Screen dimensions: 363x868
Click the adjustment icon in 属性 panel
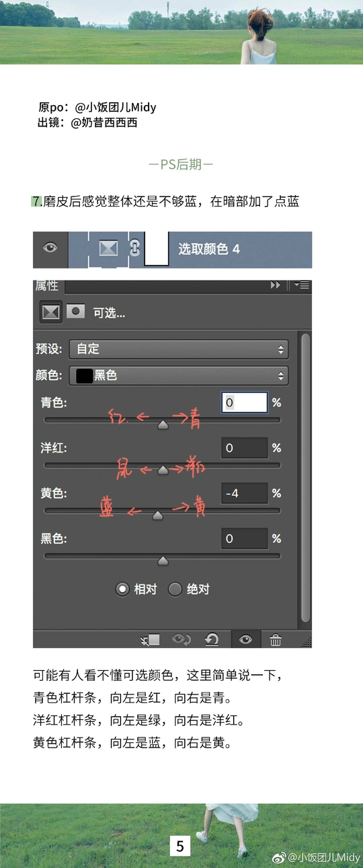pyautogui.click(x=51, y=312)
